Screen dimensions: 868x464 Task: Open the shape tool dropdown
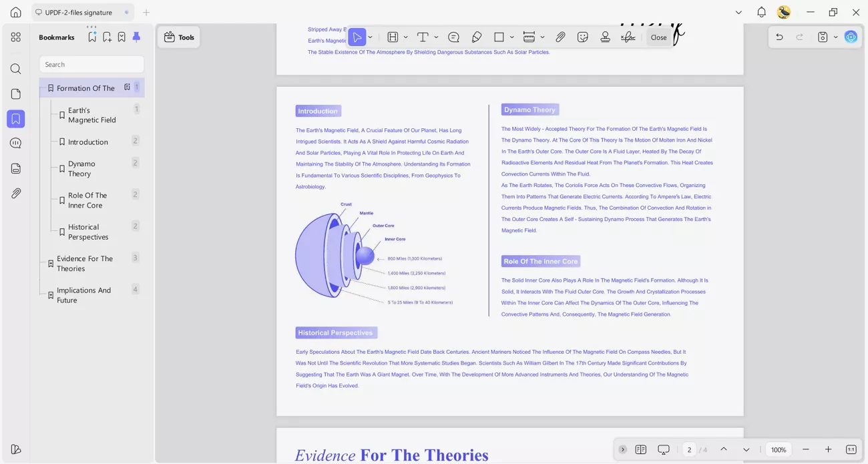point(511,37)
